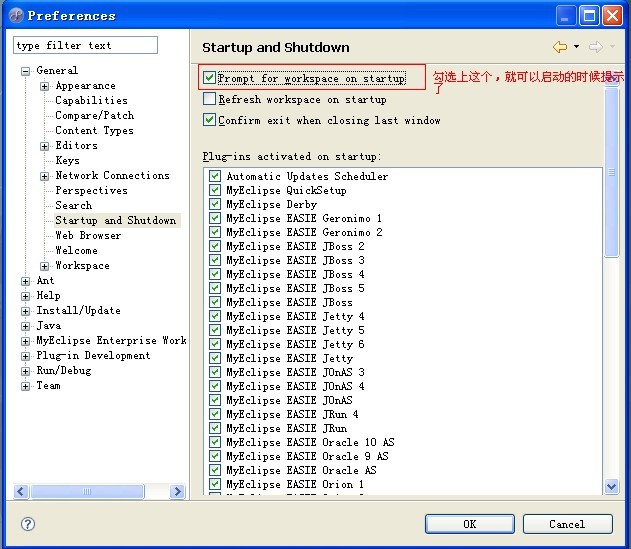Select Capabilities in the tree
This screenshot has height=549, width=631.
pyautogui.click(x=91, y=100)
